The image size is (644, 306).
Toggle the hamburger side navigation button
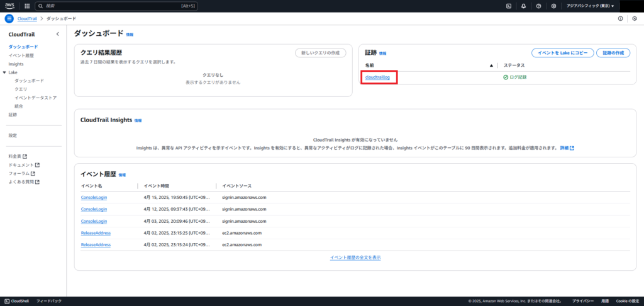tap(9, 18)
